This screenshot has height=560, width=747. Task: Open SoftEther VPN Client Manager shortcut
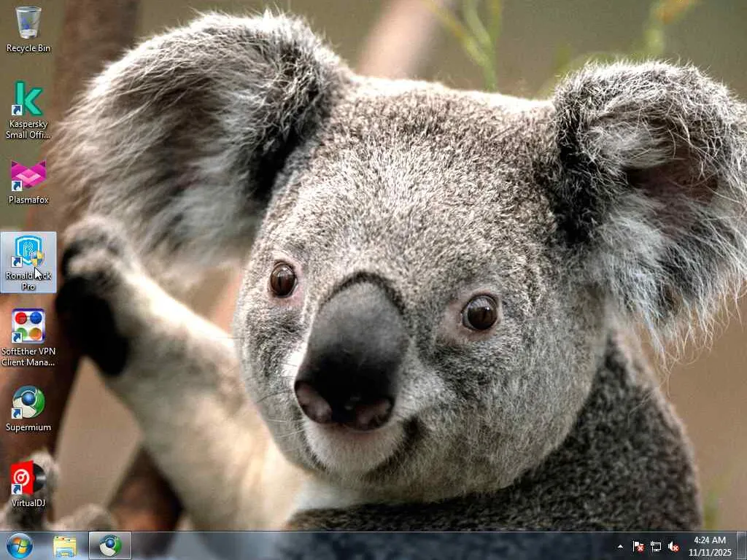(x=28, y=338)
